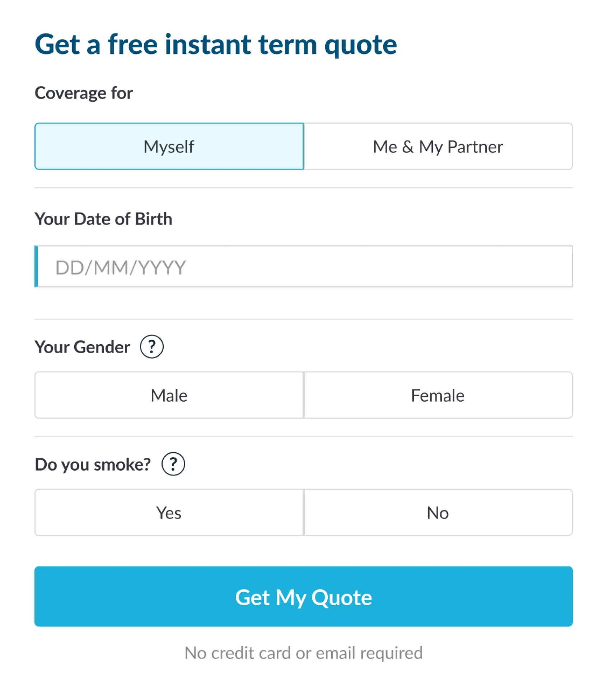Screen dimensions: 603x700
Task: Select Myself for coverage
Action: [x=169, y=146]
